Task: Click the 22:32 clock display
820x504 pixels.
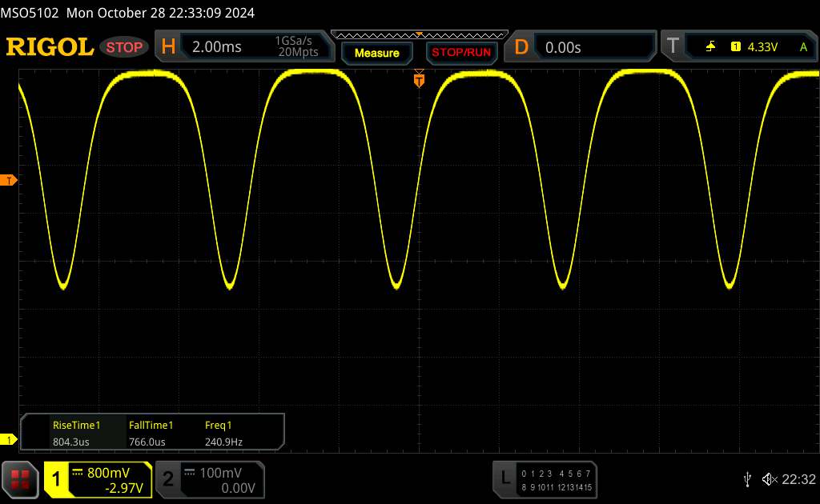Action: tap(798, 479)
